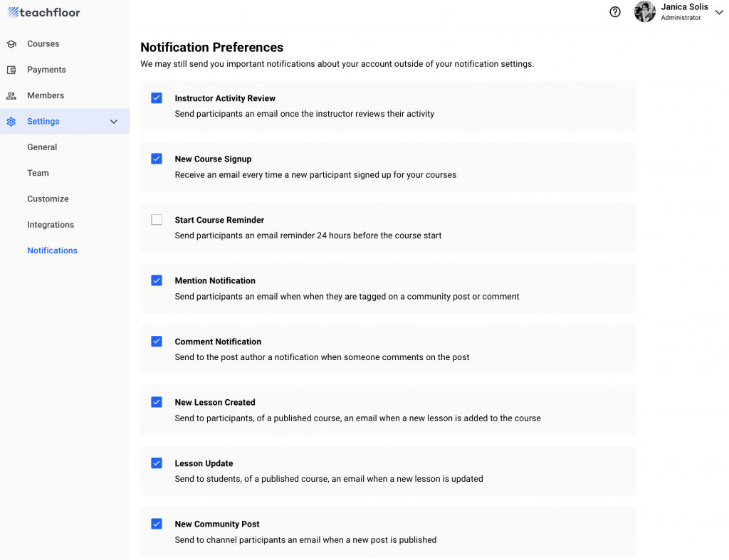Click the Settings gear icon
The width and height of the screenshot is (729, 560).
click(11, 122)
